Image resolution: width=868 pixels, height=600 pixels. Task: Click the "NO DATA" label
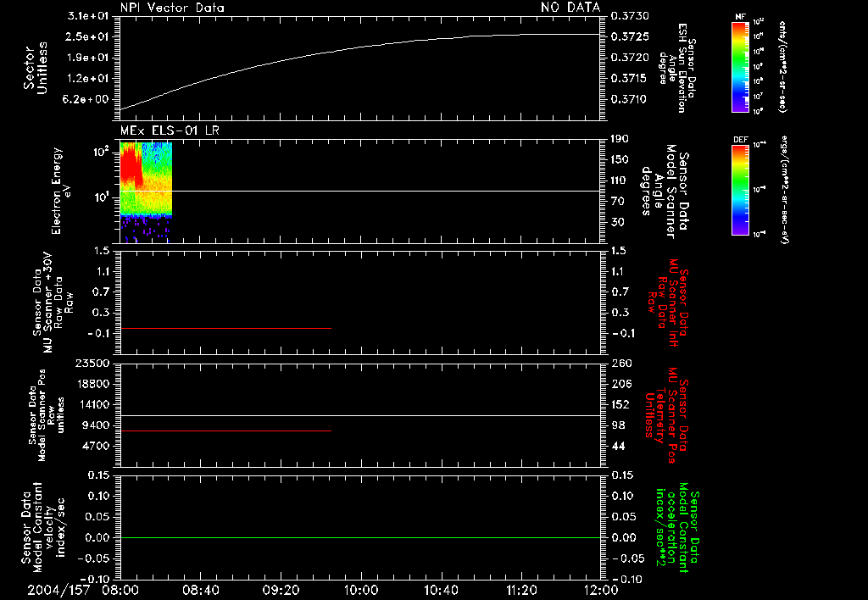[570, 7]
